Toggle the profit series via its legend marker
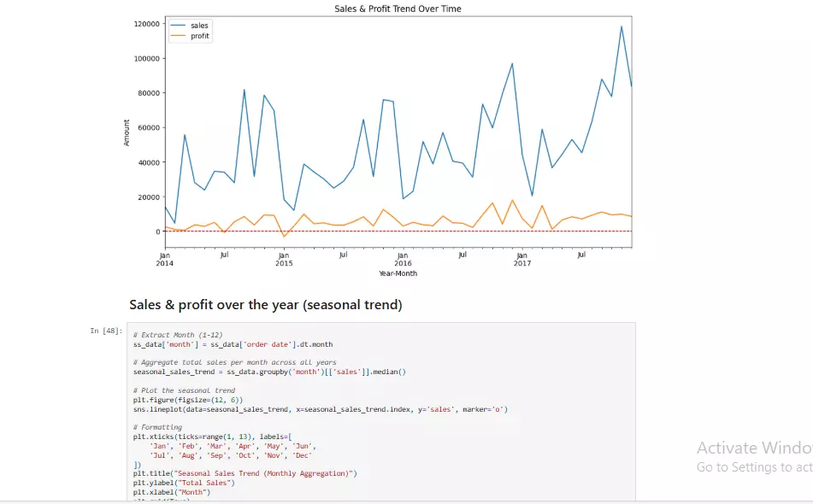 (180, 36)
